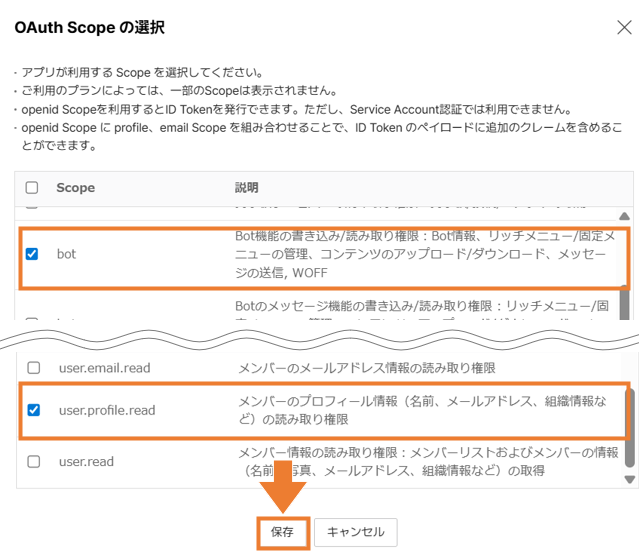Enable the user.email.read scope checkbox
This screenshot has width=639, height=554.
34,368
